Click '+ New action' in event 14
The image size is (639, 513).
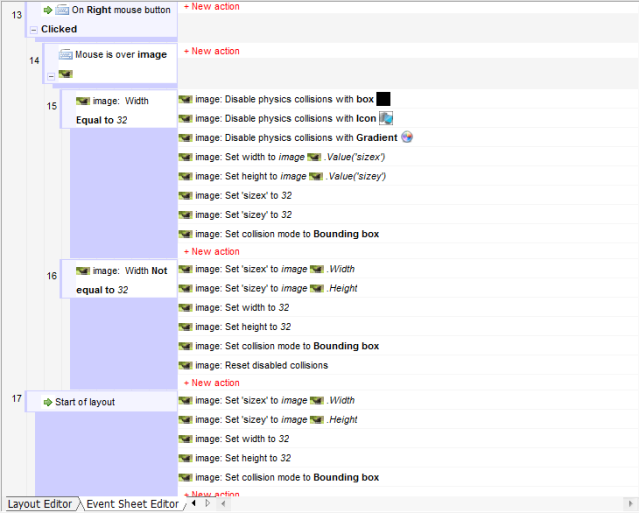[x=212, y=51]
